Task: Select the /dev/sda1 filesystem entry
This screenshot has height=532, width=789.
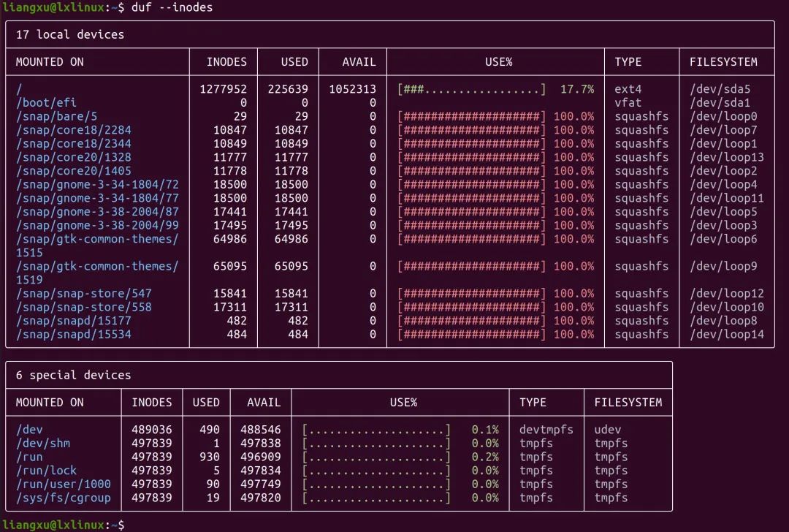Action: [720, 103]
